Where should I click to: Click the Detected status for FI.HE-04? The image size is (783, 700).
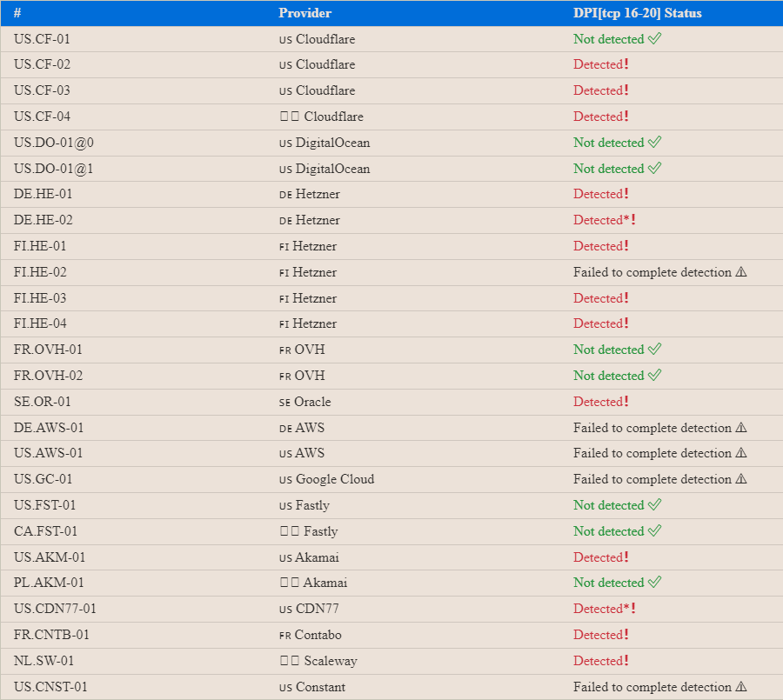pyautogui.click(x=600, y=323)
